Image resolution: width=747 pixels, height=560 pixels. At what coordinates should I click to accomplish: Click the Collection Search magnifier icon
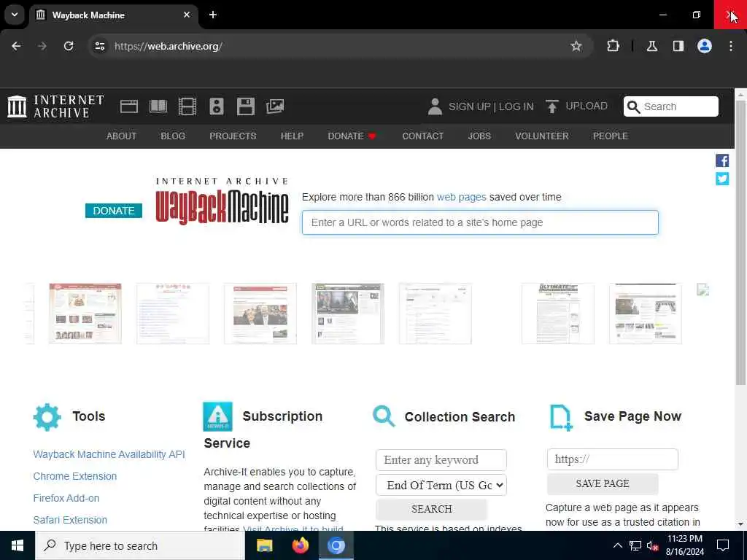[x=384, y=416]
